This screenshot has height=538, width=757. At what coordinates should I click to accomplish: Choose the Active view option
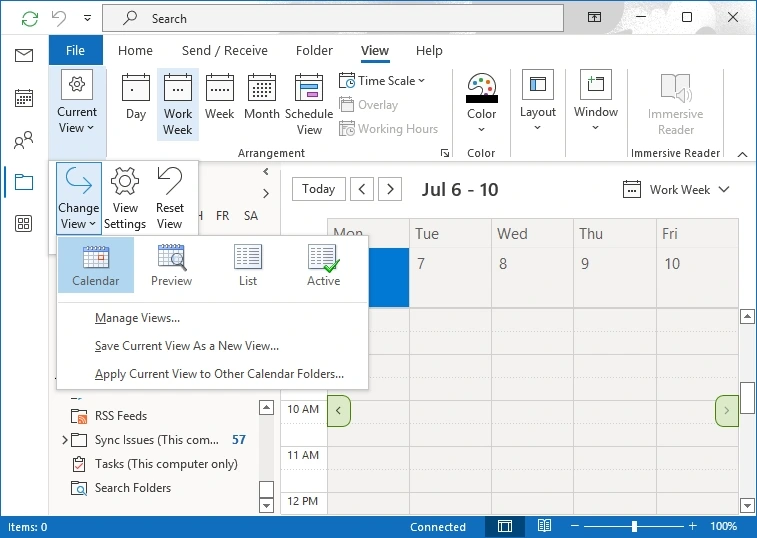pos(323,265)
